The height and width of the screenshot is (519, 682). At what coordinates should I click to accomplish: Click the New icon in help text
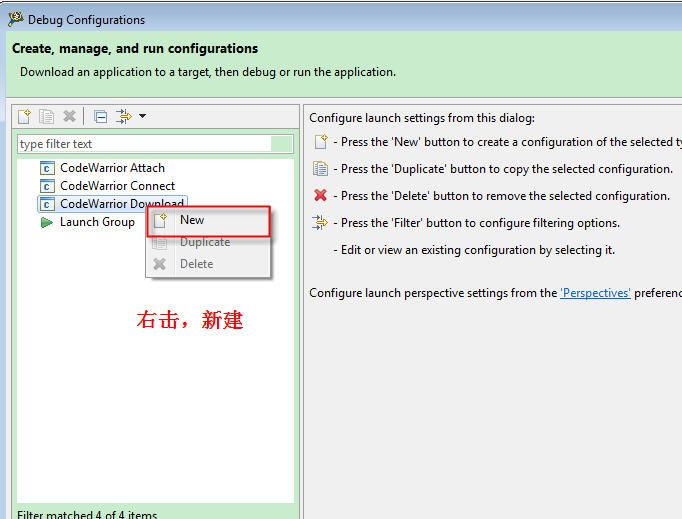pos(321,141)
